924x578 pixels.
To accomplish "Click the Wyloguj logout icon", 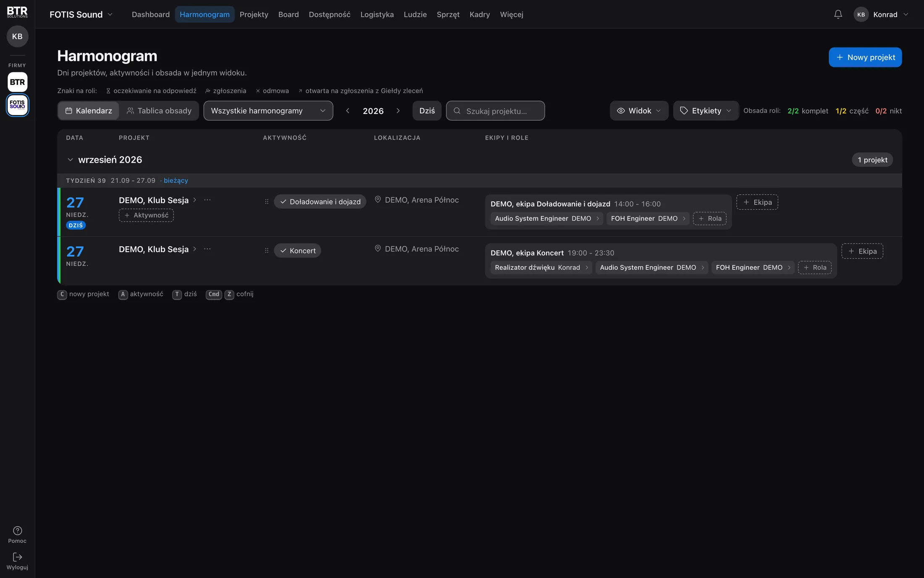I will [x=17, y=561].
